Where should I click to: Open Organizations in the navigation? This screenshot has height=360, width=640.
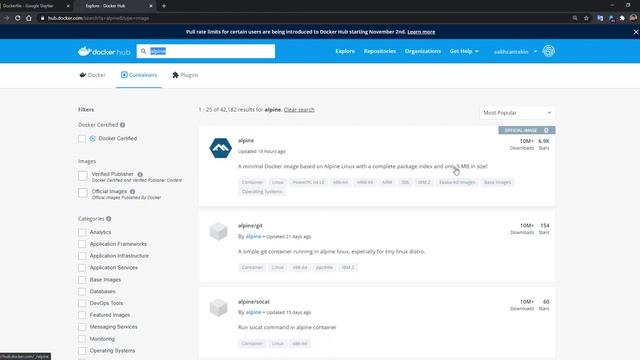[x=423, y=51]
